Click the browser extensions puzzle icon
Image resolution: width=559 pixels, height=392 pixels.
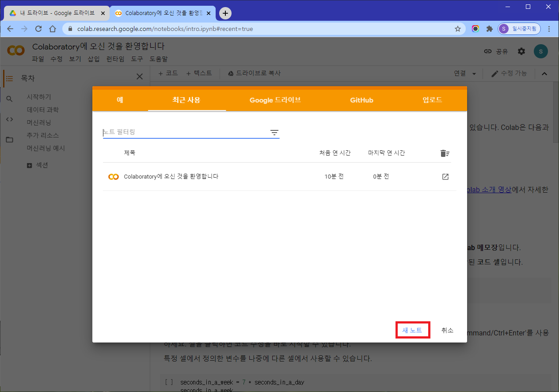pos(489,29)
